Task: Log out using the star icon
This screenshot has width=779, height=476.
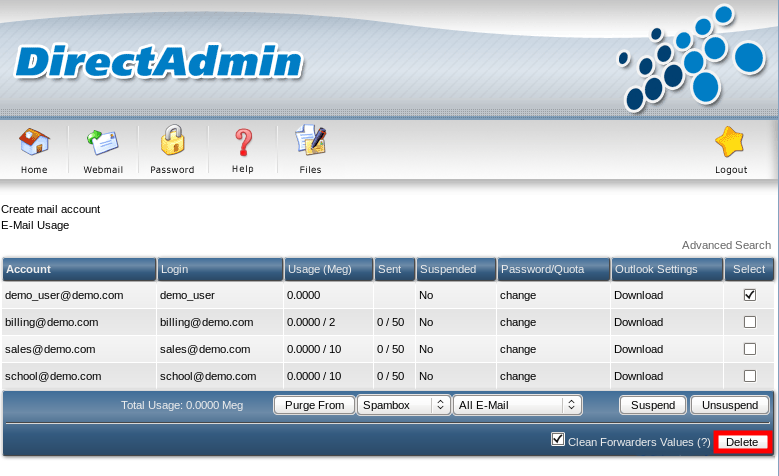Action: click(x=730, y=143)
